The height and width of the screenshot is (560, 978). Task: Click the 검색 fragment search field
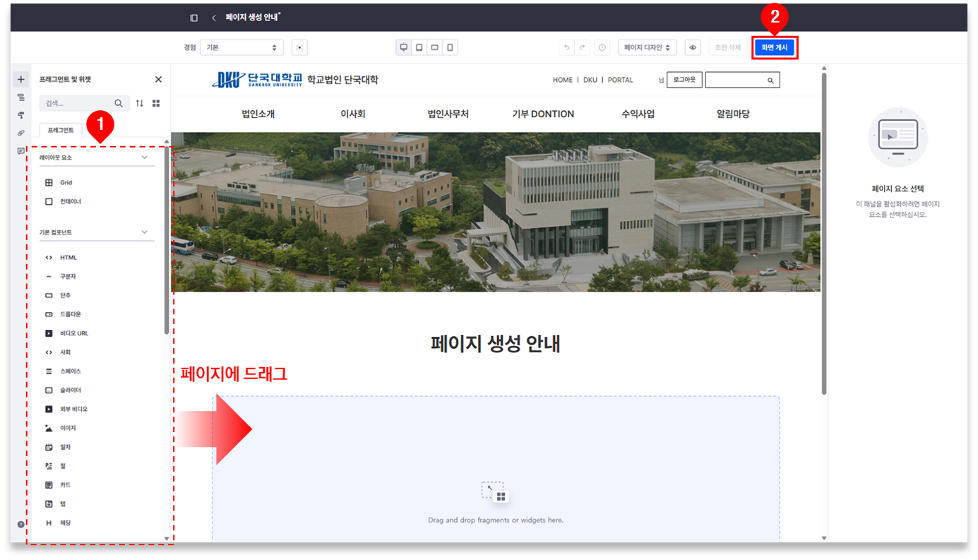click(76, 103)
